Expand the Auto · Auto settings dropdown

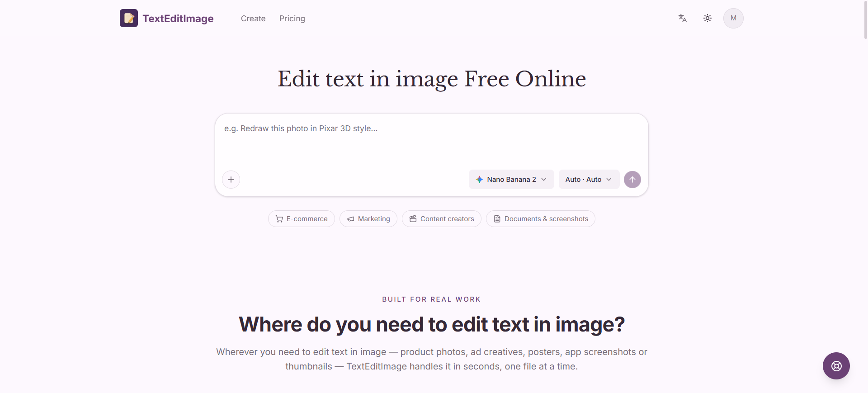pyautogui.click(x=589, y=180)
